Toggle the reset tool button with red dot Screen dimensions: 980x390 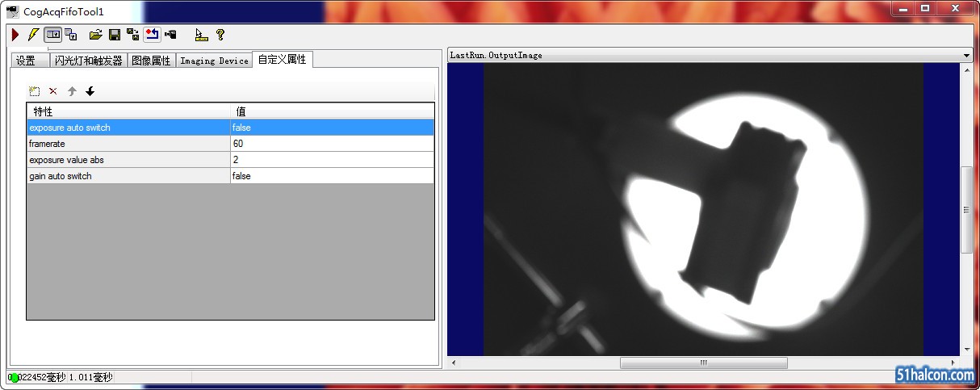click(x=152, y=35)
